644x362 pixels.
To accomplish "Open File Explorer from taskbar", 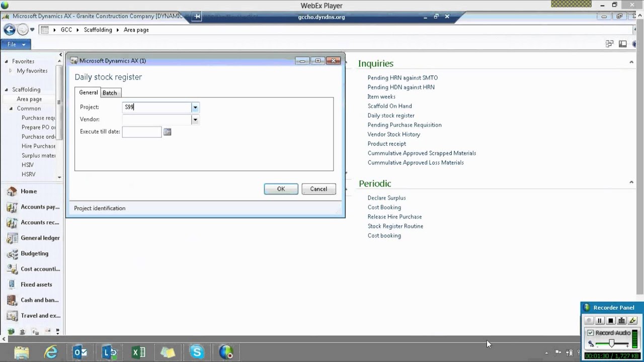I will pyautogui.click(x=22, y=352).
